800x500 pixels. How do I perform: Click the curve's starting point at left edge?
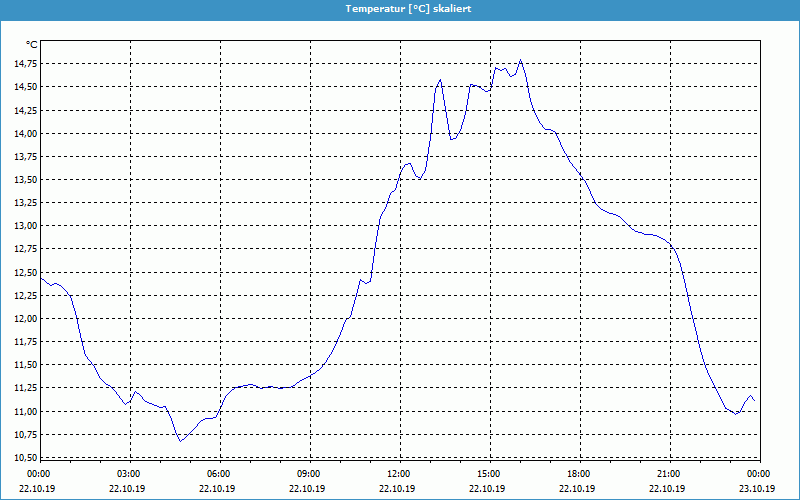click(41, 278)
